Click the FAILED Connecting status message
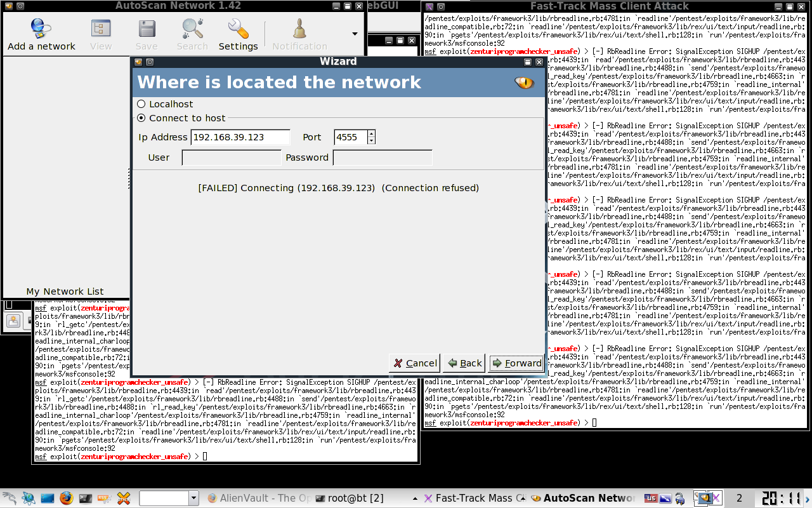Screen dimensions: 812x508 (338, 188)
